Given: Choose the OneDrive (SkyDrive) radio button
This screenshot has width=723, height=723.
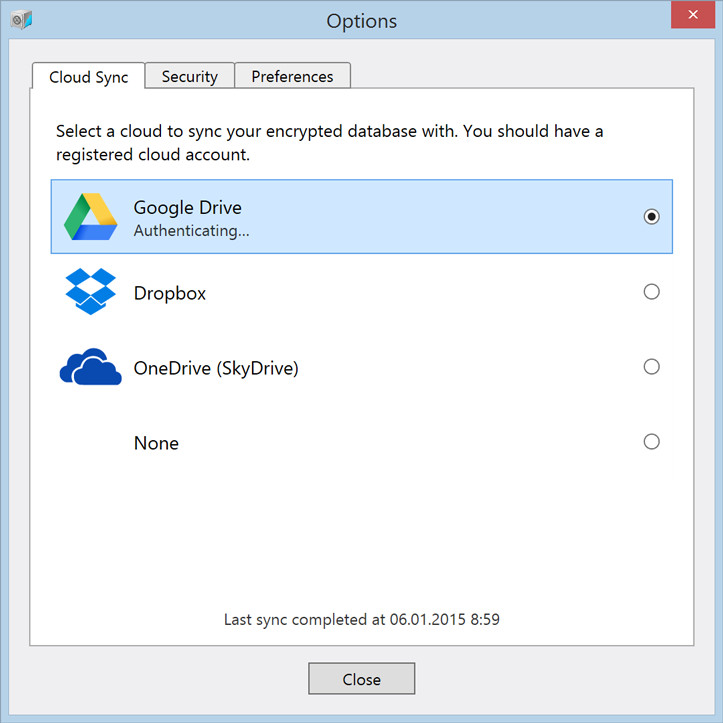Looking at the screenshot, I should pyautogui.click(x=651, y=367).
